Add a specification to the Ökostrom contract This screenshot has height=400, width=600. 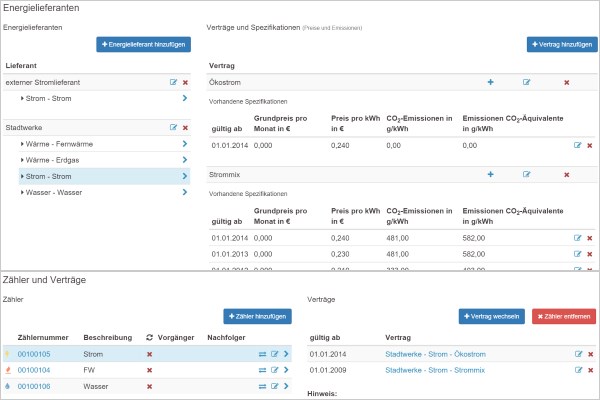(490, 82)
